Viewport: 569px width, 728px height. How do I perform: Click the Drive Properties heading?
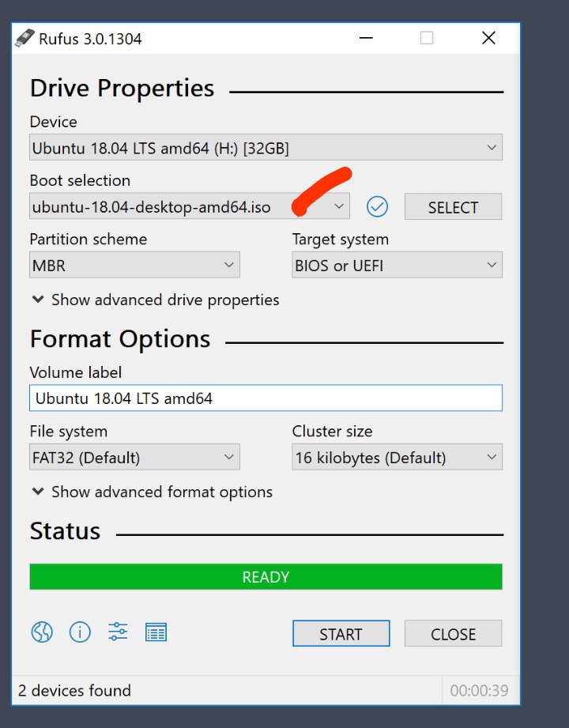point(122,89)
